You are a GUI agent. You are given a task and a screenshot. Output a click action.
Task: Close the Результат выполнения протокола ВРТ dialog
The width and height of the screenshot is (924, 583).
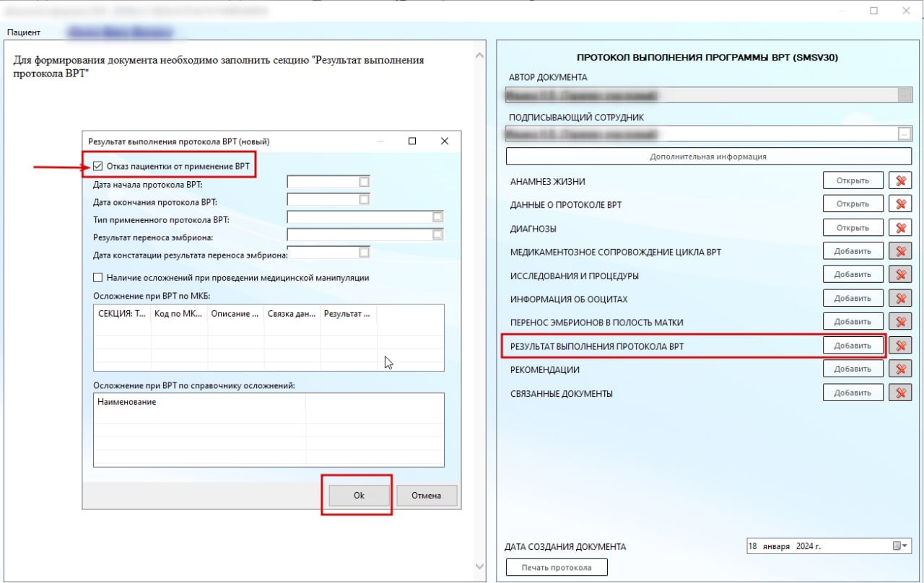(445, 141)
